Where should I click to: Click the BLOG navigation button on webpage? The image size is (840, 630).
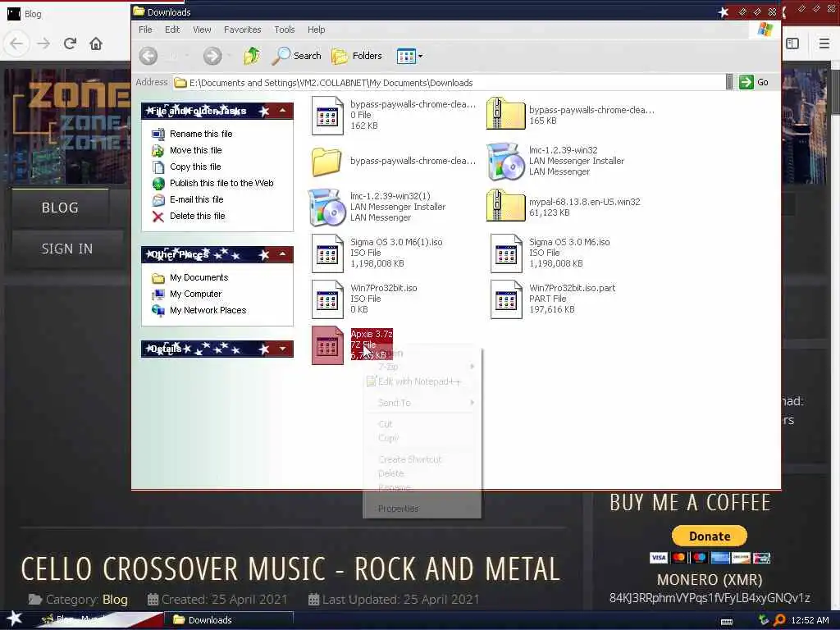(60, 208)
